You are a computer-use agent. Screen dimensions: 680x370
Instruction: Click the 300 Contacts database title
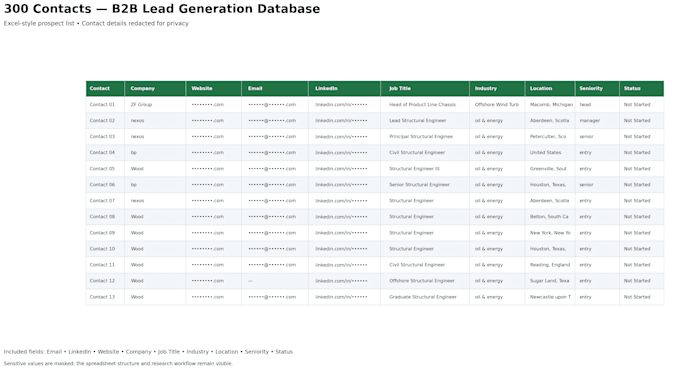(162, 9)
